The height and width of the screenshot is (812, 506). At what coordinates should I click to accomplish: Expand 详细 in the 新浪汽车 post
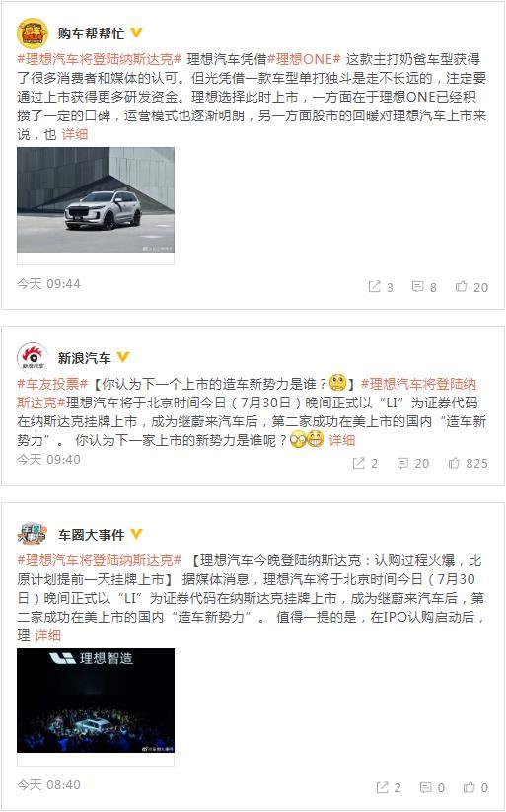pos(342,440)
